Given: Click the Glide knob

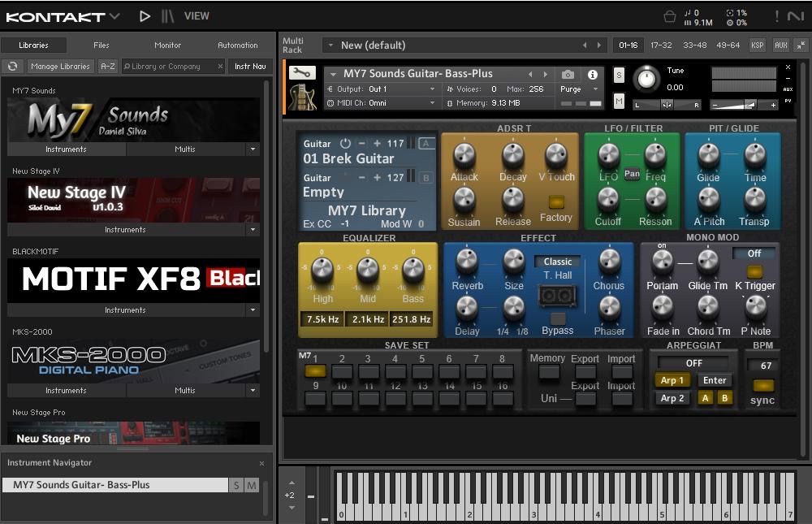Looking at the screenshot, I should pyautogui.click(x=708, y=154).
